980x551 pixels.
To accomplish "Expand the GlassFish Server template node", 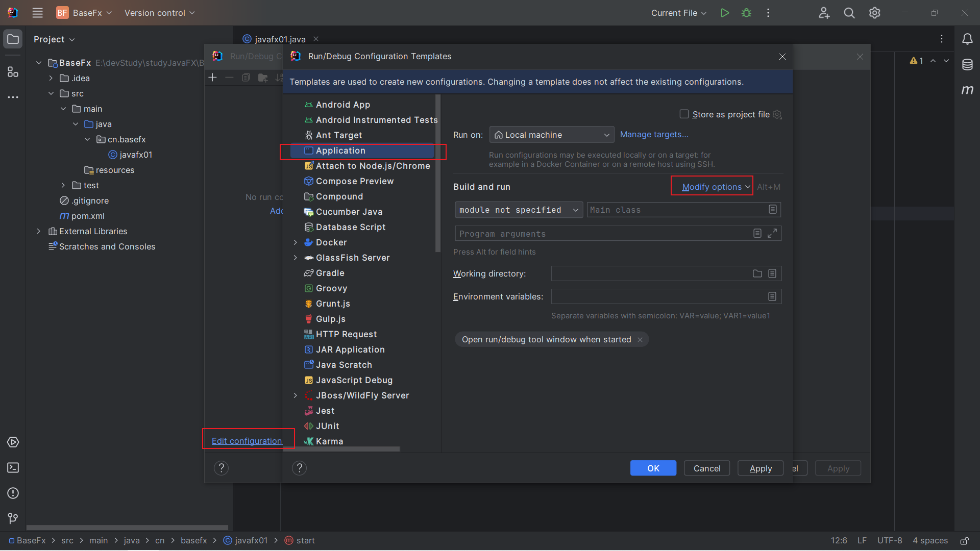I will tap(295, 258).
